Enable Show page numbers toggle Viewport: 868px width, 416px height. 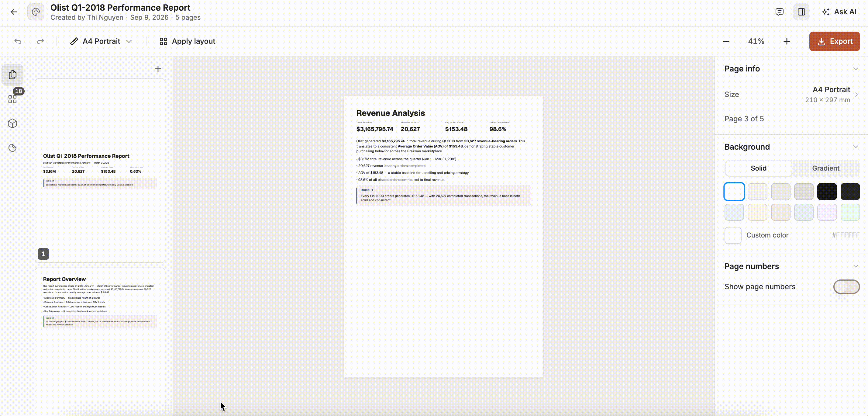846,287
